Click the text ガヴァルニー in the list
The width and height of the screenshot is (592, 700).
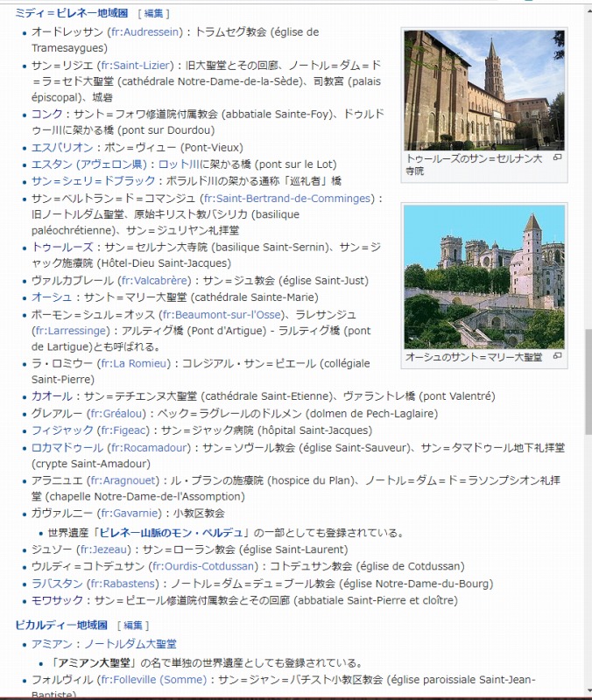(61, 513)
